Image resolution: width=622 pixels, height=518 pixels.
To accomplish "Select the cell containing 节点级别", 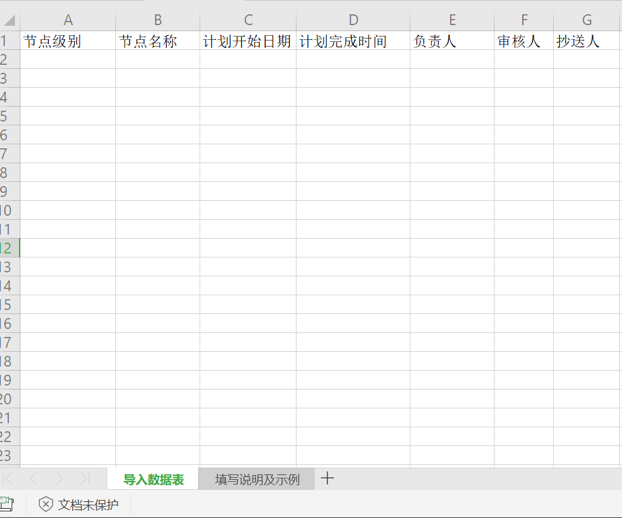I will 68,41.
